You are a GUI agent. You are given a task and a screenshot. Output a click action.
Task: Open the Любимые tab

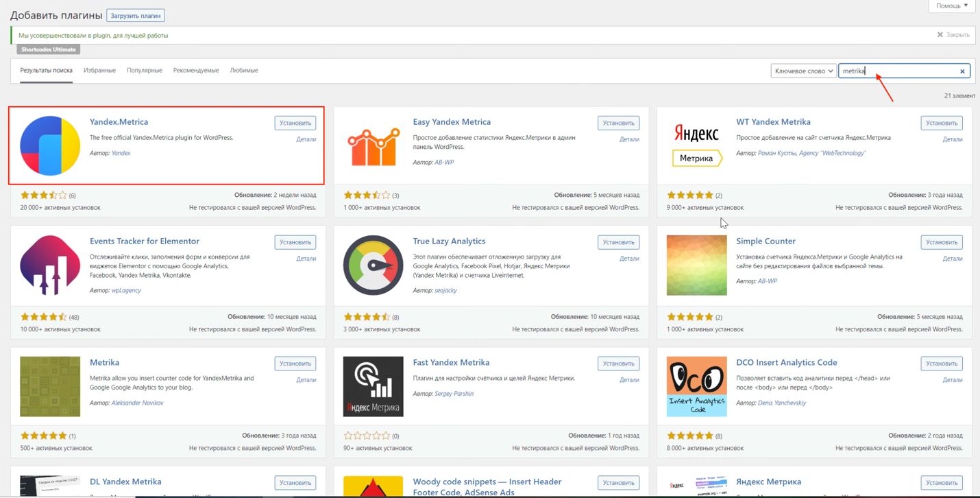[244, 71]
